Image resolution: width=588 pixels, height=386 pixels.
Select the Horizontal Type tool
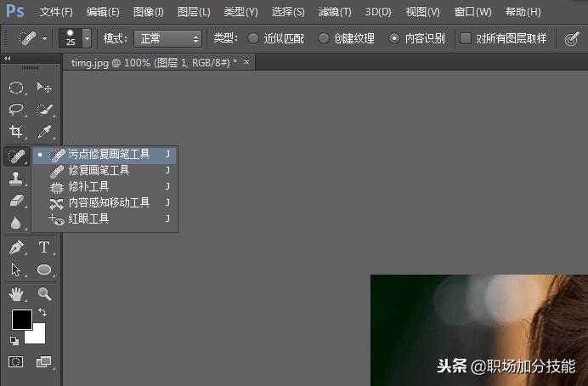(44, 247)
